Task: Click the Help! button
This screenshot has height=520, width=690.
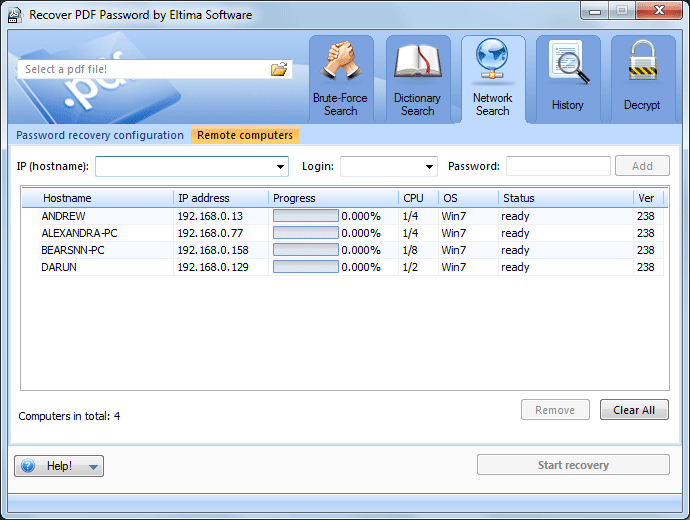Action: pos(59,466)
